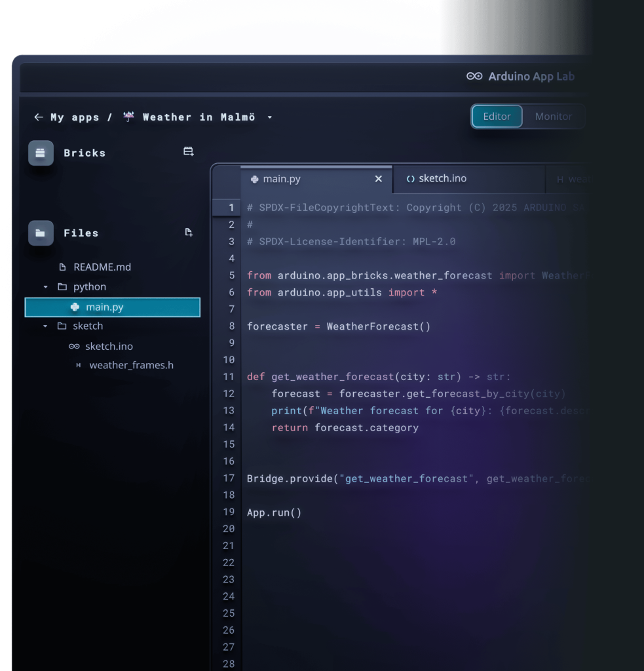Go back using the left arrow
Viewport: 644px width, 671px height.
click(x=39, y=117)
